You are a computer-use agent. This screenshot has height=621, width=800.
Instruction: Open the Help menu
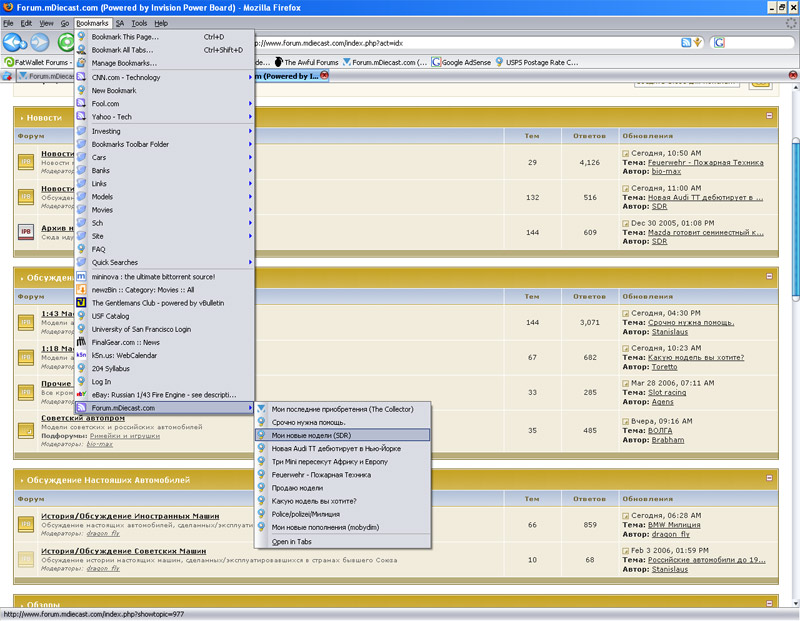[161, 23]
